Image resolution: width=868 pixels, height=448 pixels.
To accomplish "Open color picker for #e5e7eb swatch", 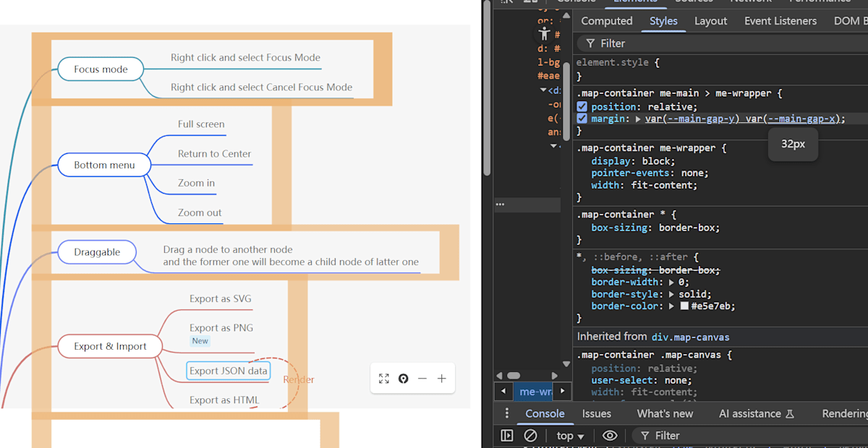I will tap(684, 306).
